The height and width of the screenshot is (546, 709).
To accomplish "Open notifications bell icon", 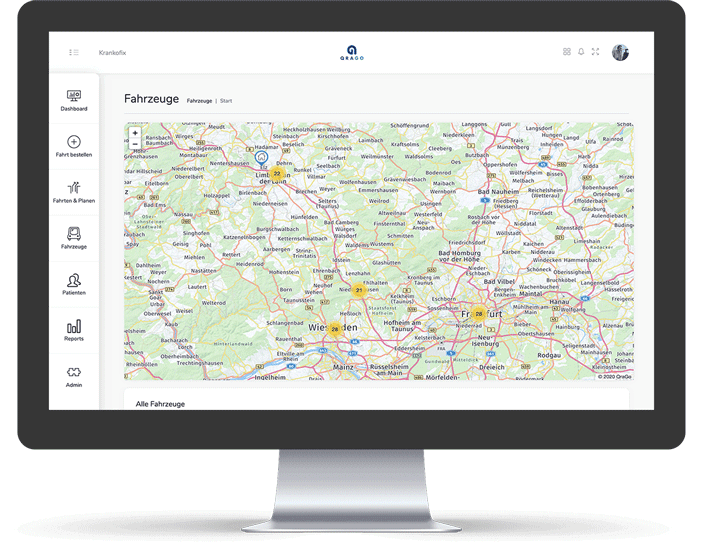I will 581,52.
